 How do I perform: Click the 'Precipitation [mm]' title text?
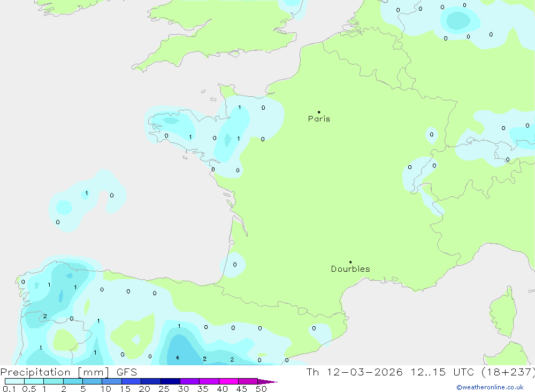55,372
